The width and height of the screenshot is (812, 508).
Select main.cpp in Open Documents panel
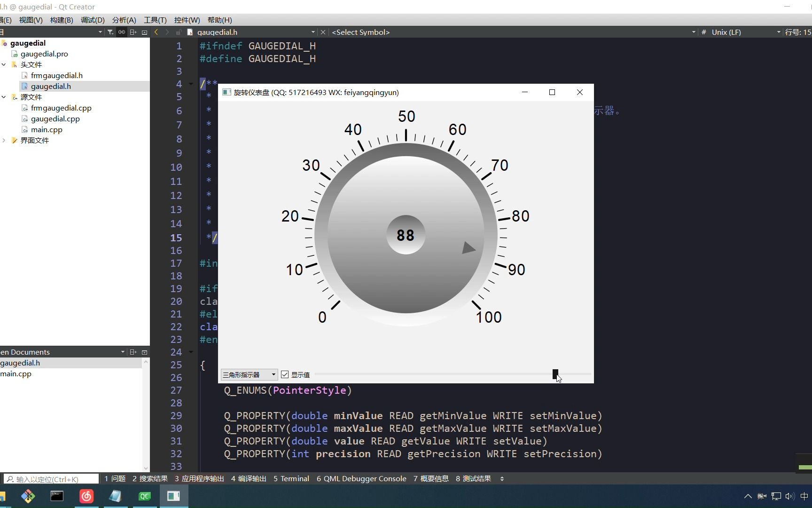(16, 374)
